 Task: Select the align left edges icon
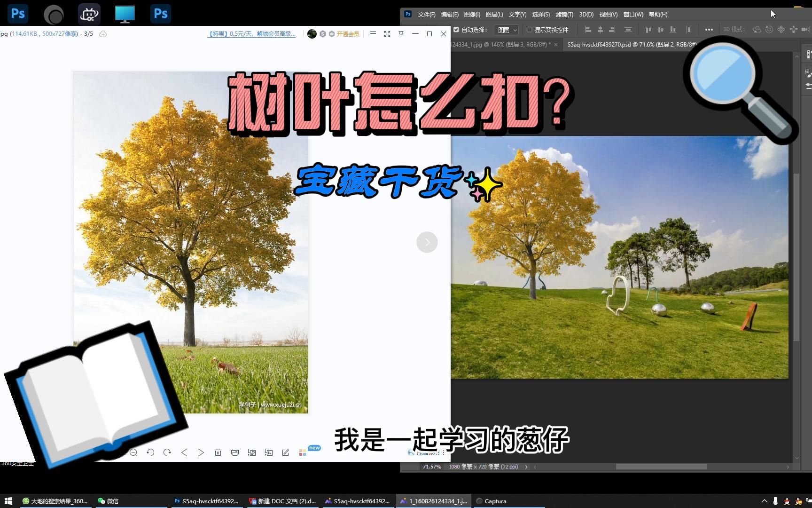coord(588,30)
